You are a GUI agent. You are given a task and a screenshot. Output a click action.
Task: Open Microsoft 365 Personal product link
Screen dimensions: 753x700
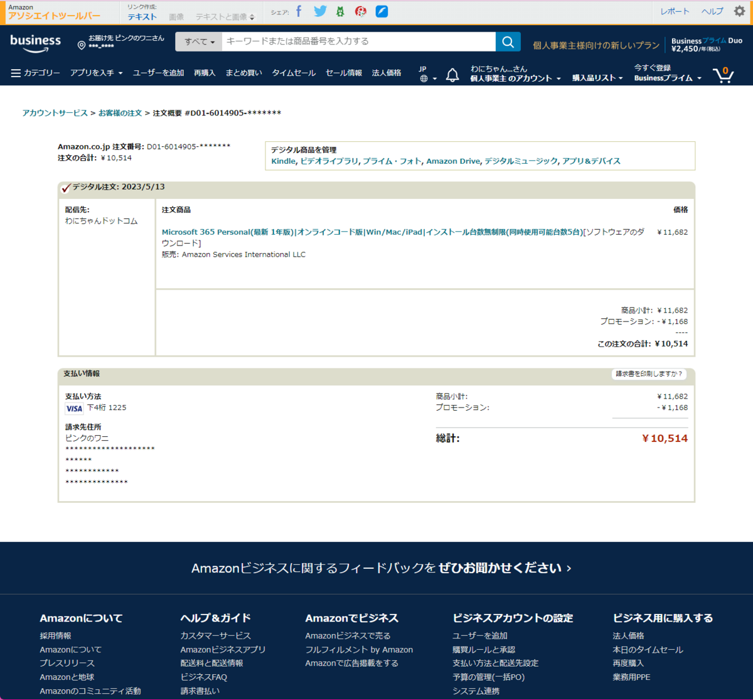tap(372, 232)
